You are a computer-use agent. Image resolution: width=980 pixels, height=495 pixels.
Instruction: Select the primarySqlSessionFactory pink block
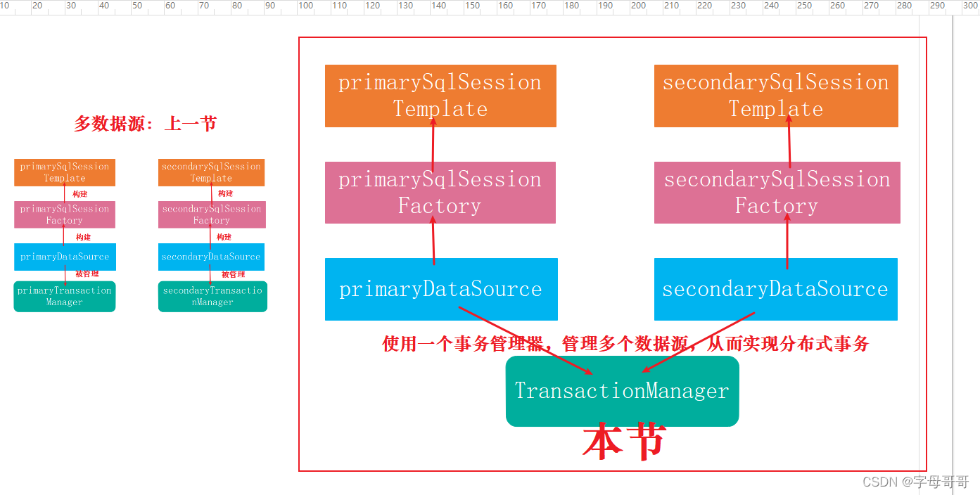pyautogui.click(x=440, y=192)
